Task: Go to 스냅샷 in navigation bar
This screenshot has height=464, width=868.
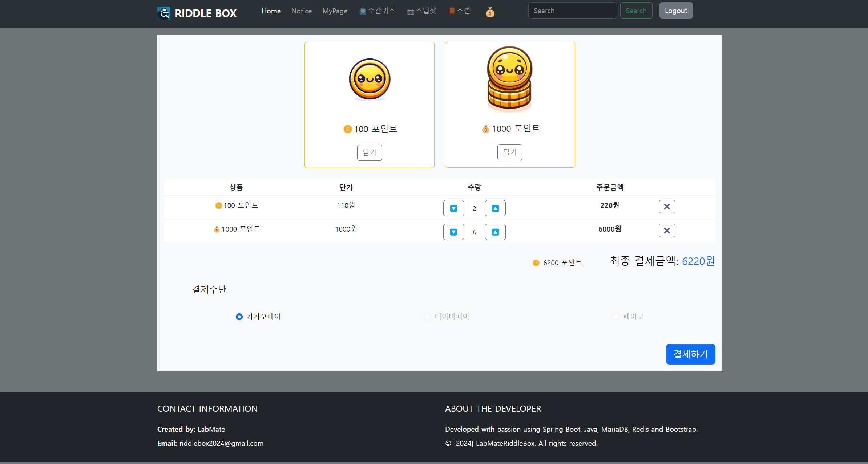Action: pyautogui.click(x=421, y=11)
